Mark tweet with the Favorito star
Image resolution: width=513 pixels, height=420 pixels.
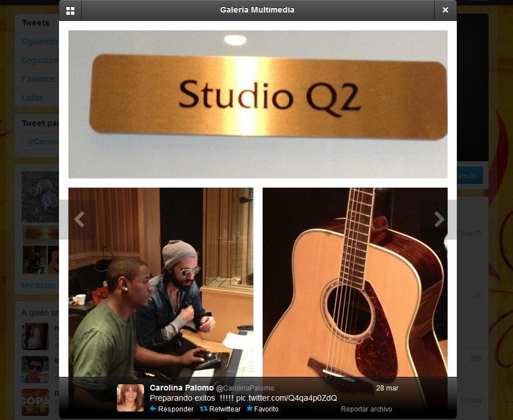249,408
